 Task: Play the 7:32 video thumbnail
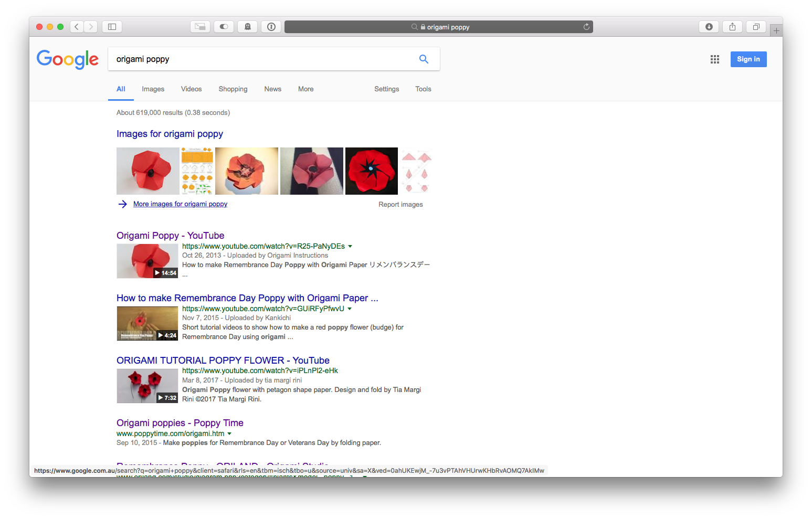(x=147, y=386)
